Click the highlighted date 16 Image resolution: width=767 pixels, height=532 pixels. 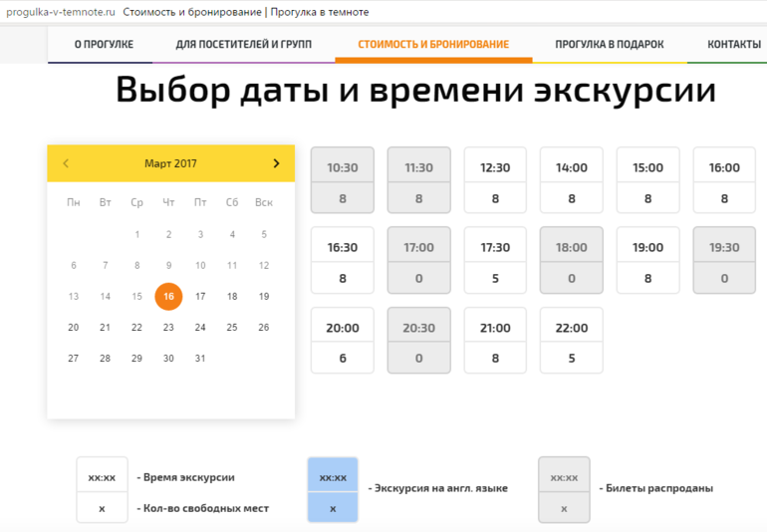click(x=168, y=296)
